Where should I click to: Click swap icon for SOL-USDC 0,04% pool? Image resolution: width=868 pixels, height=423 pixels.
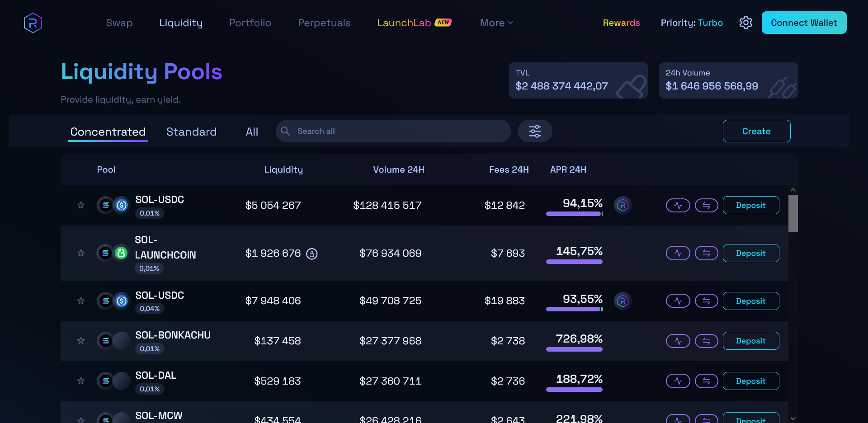pos(706,301)
